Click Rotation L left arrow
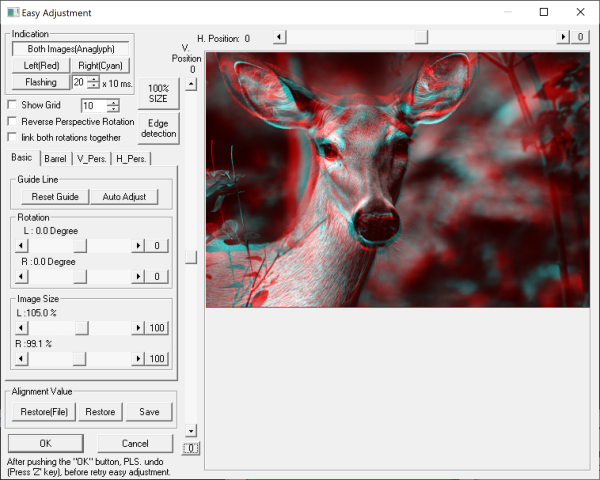Screen dimensions: 600x480 pos(21,245)
